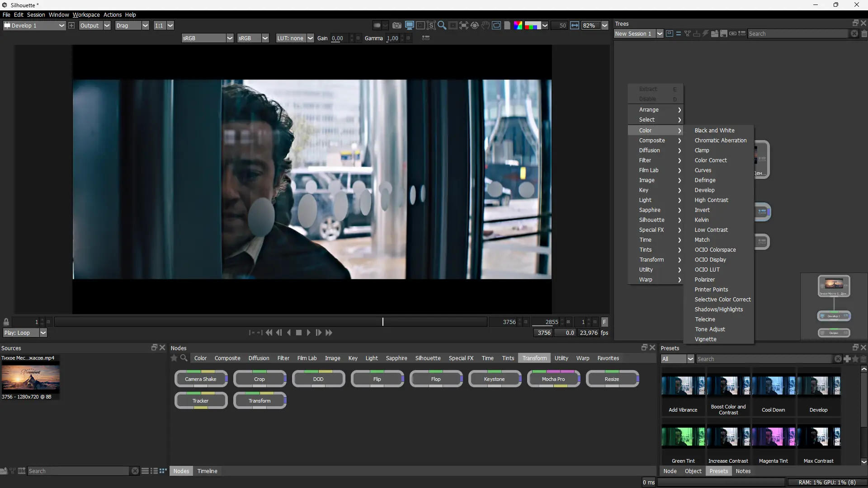Click the camera snapshot icon in viewer toolbar

pos(397,26)
